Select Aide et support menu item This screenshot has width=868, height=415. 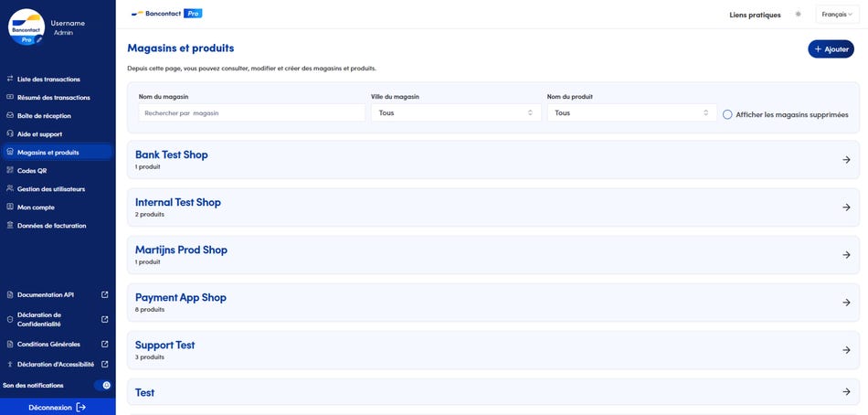click(x=39, y=134)
